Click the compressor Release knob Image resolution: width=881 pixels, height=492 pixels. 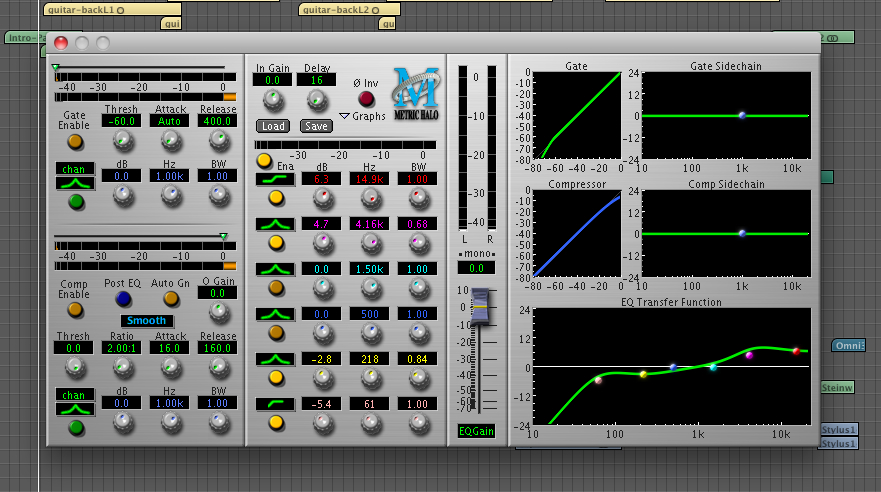tap(218, 367)
